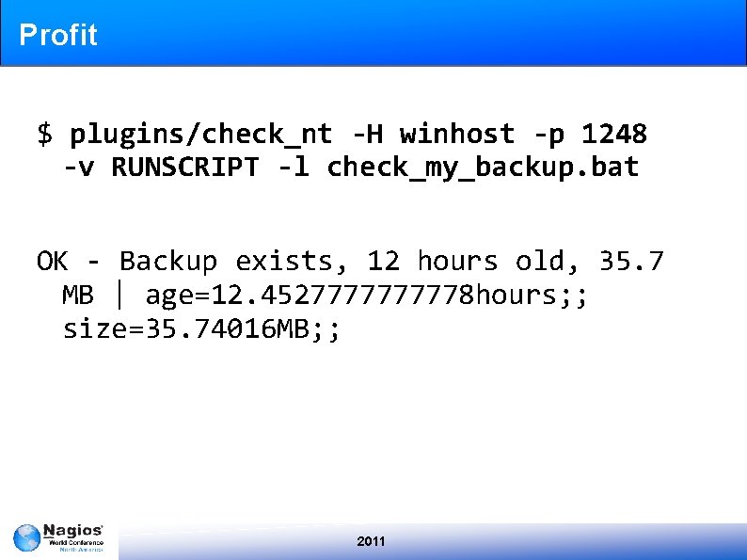The width and height of the screenshot is (747, 560).
Task: Click the "OK" status word
Action: point(53,261)
